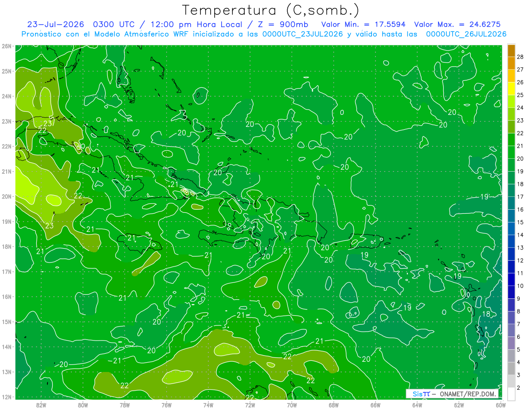Click the "14N" latitude axis label
This screenshot has width=532, height=411.
pyautogui.click(x=6, y=347)
